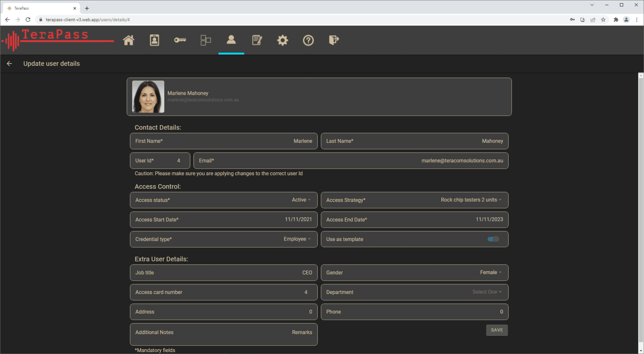
Task: Click the First Name field
Action: (x=223, y=141)
